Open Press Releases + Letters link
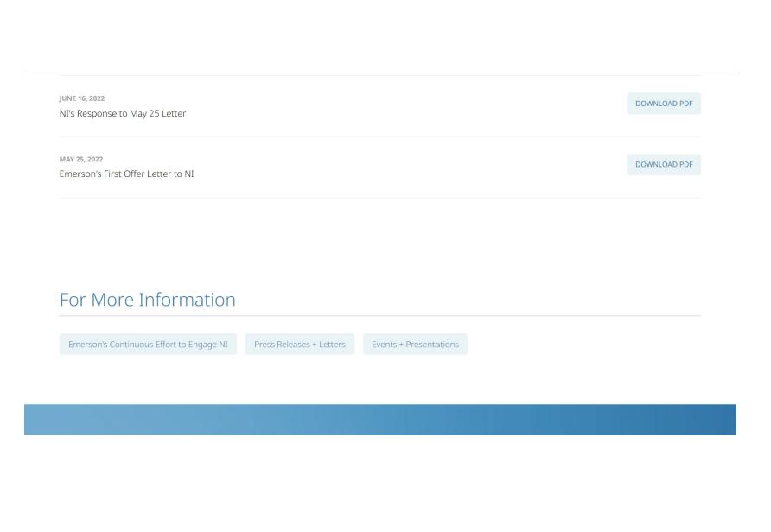This screenshot has width=771, height=532. pos(299,345)
